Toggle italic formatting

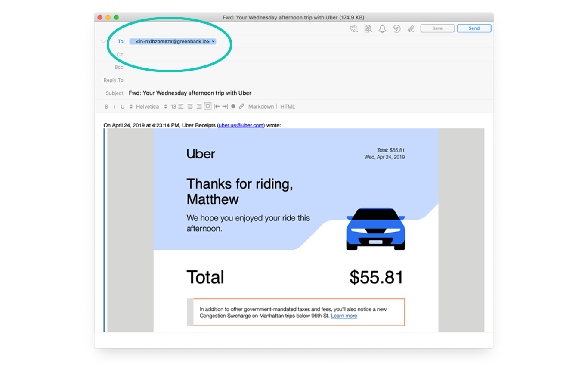click(115, 106)
